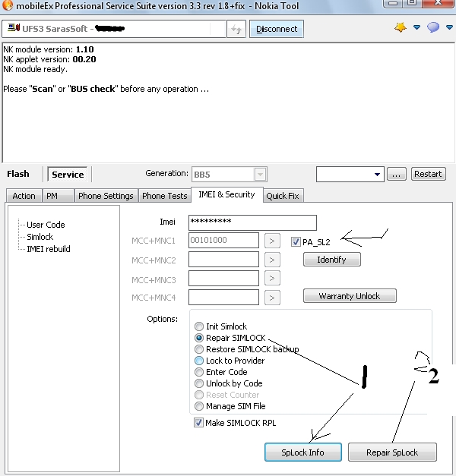Click the Disconnect button
Screen dimensions: 456x476
click(x=277, y=29)
